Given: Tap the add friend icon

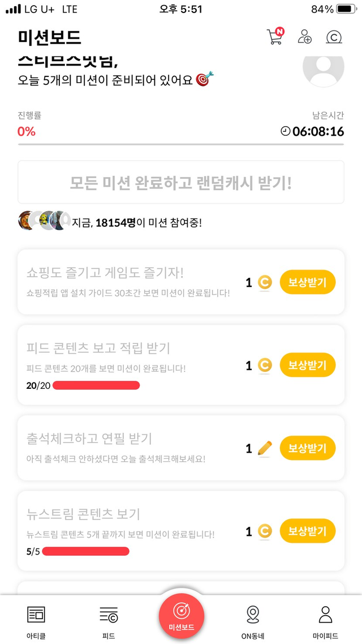Looking at the screenshot, I should (x=305, y=37).
